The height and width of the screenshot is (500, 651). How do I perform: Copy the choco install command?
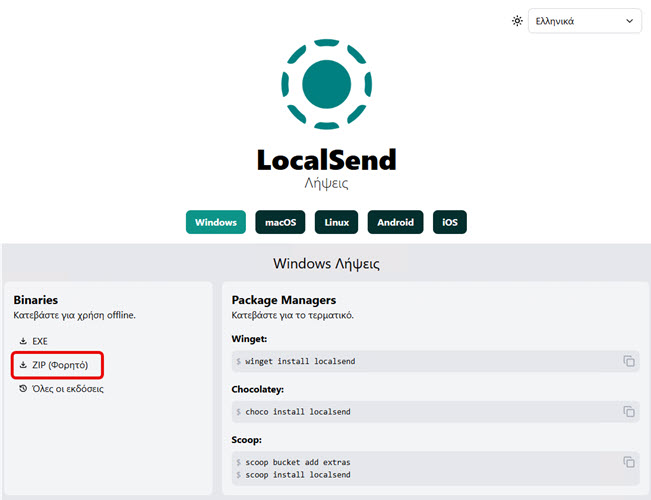629,412
